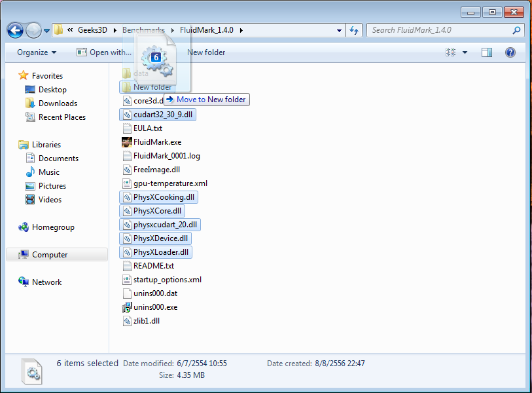Click the Change your view icon

(450, 52)
